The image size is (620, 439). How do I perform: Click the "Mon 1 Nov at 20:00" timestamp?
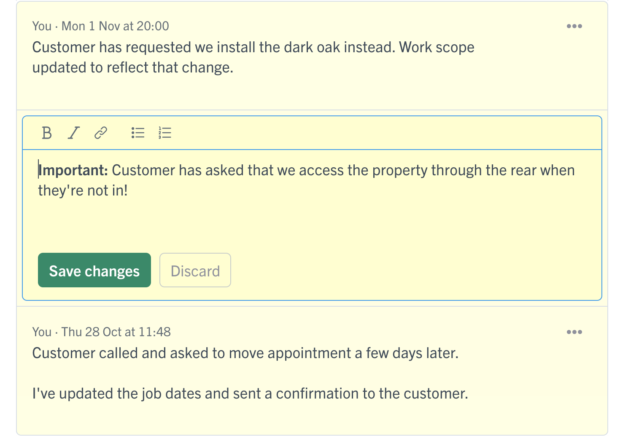[115, 26]
